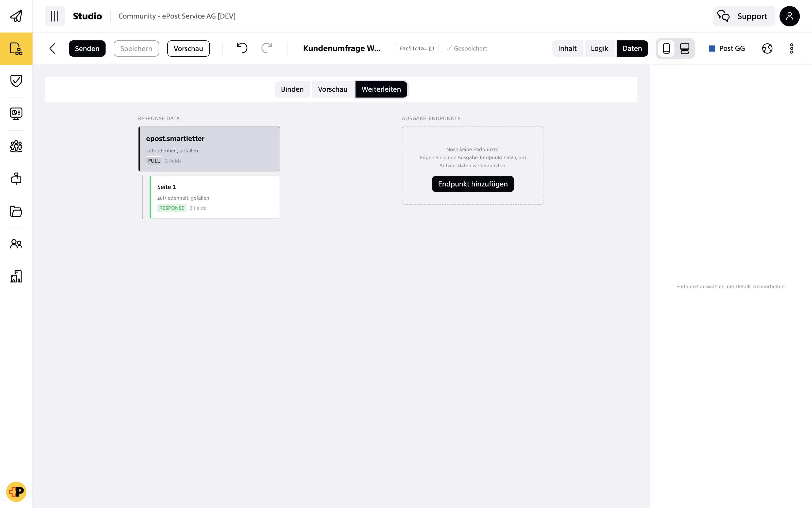Select the Daten tab
Screen dimensions: 812x508
pos(632,48)
